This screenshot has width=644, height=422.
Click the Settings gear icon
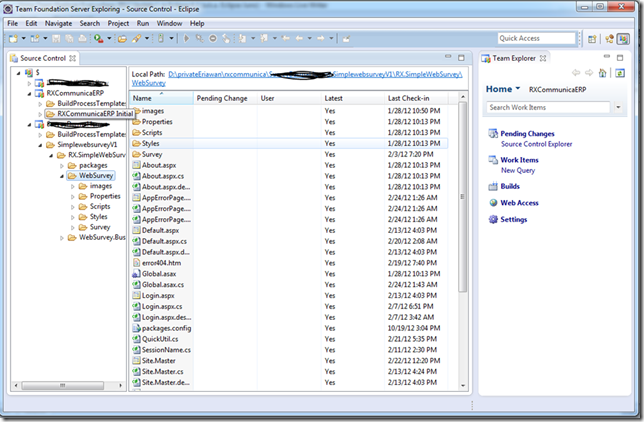[x=491, y=219]
